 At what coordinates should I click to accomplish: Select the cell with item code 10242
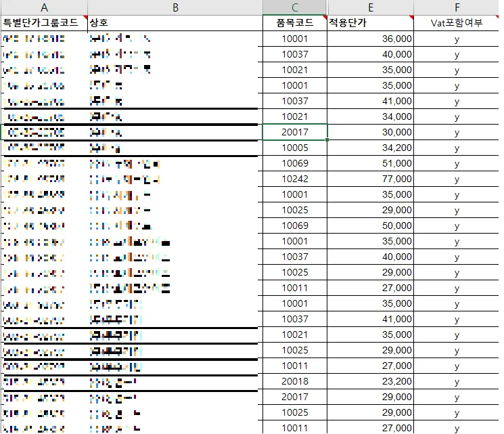pos(295,179)
